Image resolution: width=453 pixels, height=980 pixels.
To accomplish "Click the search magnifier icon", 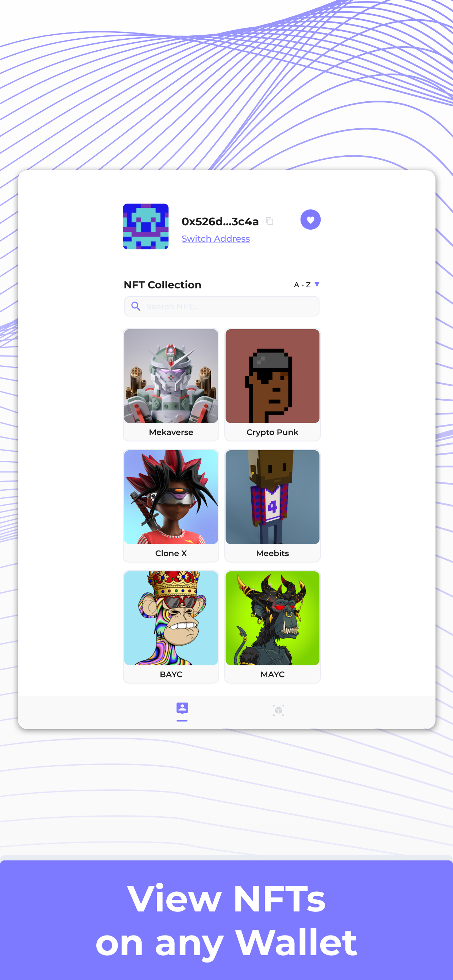I will 136,306.
